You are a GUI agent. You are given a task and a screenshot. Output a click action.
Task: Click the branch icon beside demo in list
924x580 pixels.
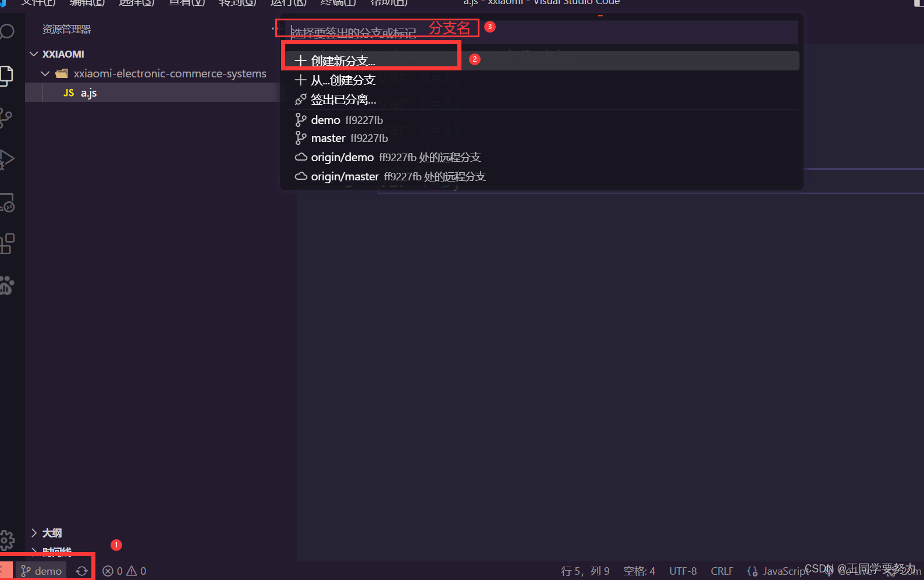coord(301,120)
